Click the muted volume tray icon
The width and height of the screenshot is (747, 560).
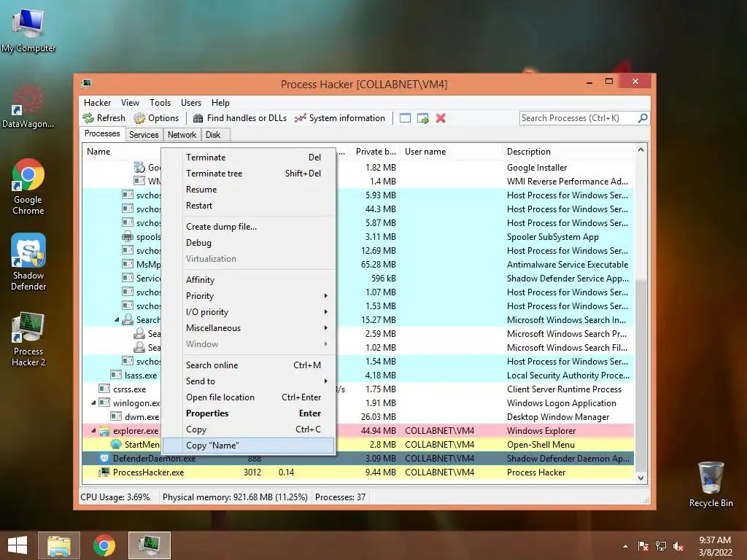[x=678, y=546]
